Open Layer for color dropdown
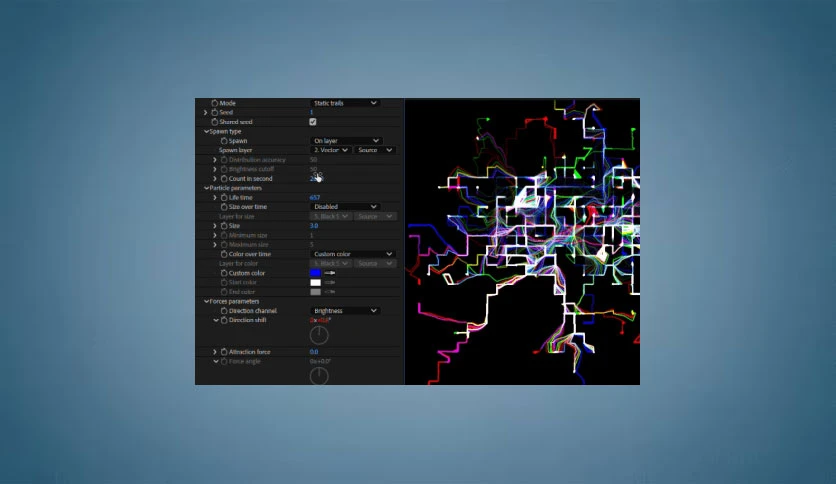 [x=330, y=263]
